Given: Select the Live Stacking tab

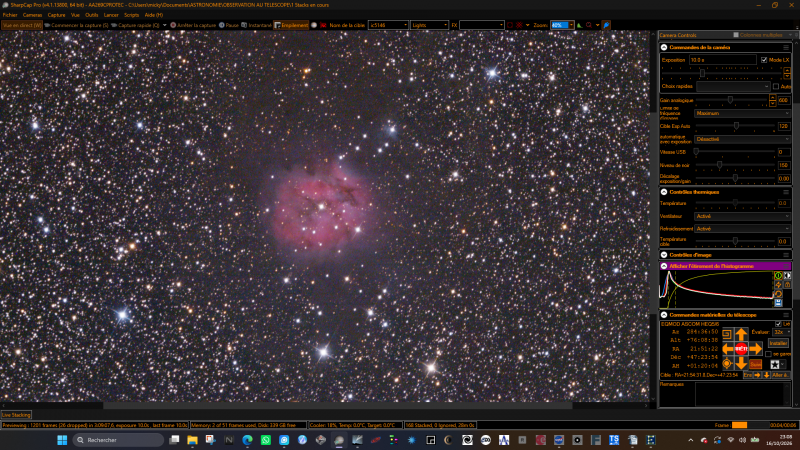Looking at the screenshot, I should (16, 415).
